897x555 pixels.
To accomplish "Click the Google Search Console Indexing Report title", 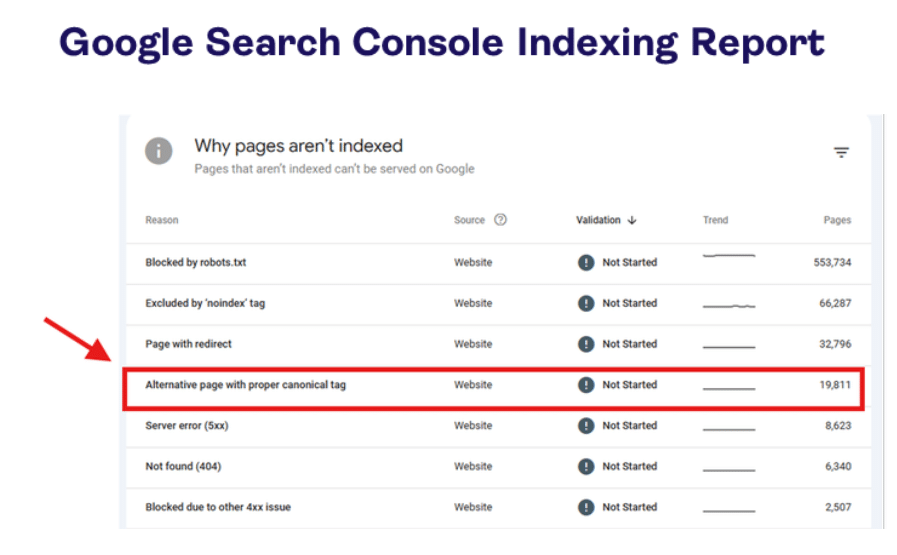I will 442,43.
